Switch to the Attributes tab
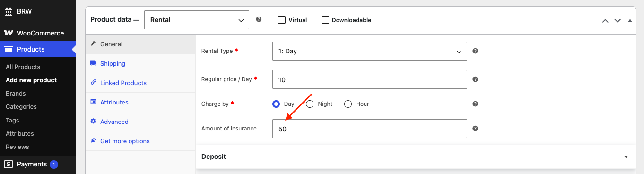The image size is (644, 174). [140, 102]
